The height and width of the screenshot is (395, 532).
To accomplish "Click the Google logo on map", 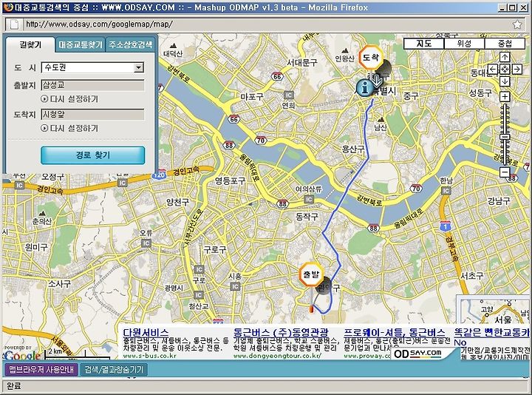I will pyautogui.click(x=23, y=354).
